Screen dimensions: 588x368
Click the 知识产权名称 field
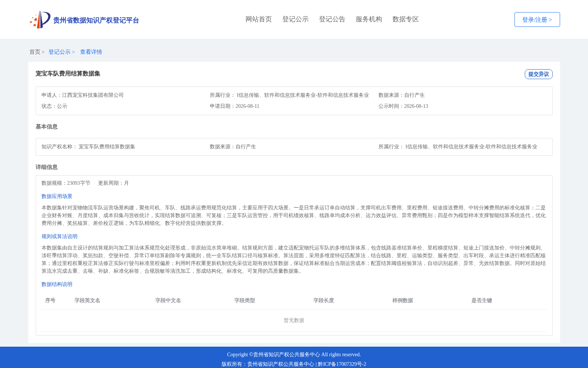88,146
